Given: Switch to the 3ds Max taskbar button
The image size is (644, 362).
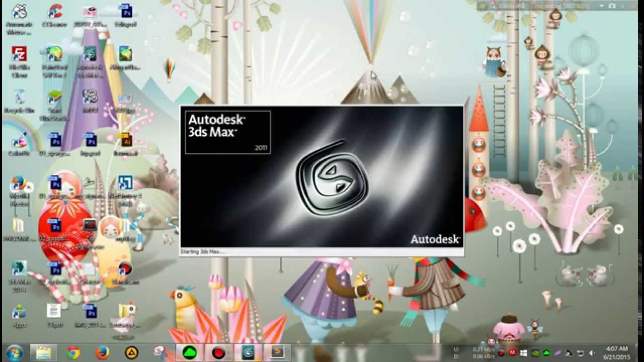Looking at the screenshot, I should click(x=248, y=352).
